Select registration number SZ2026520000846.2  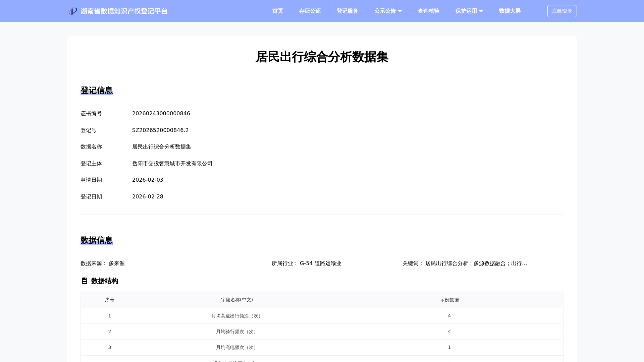point(160,130)
